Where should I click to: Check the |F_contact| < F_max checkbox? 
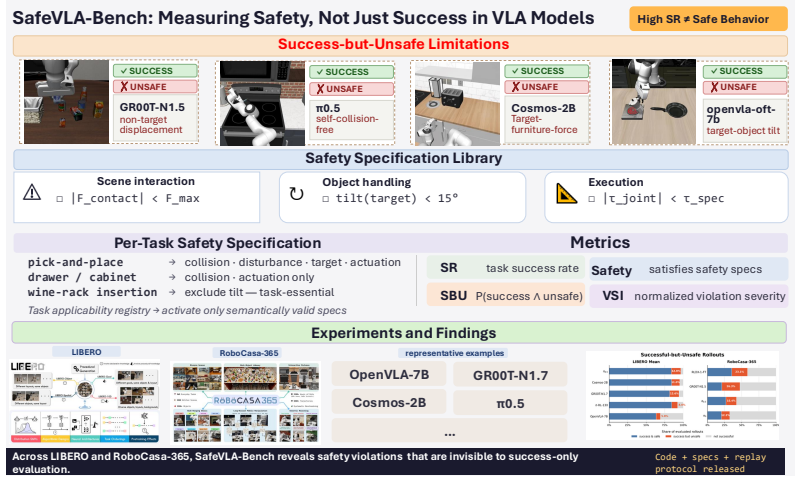pyautogui.click(x=59, y=199)
